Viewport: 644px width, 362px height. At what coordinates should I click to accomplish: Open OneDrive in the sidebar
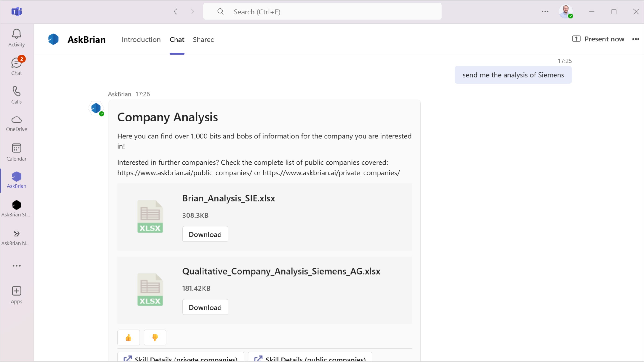tap(17, 123)
